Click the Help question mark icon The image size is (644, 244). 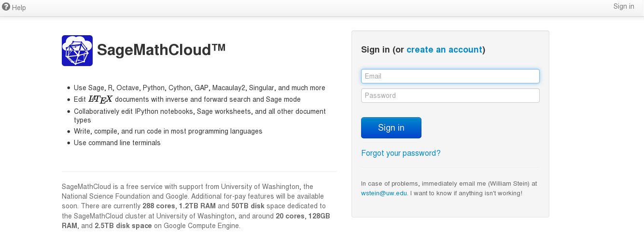tap(6, 7)
